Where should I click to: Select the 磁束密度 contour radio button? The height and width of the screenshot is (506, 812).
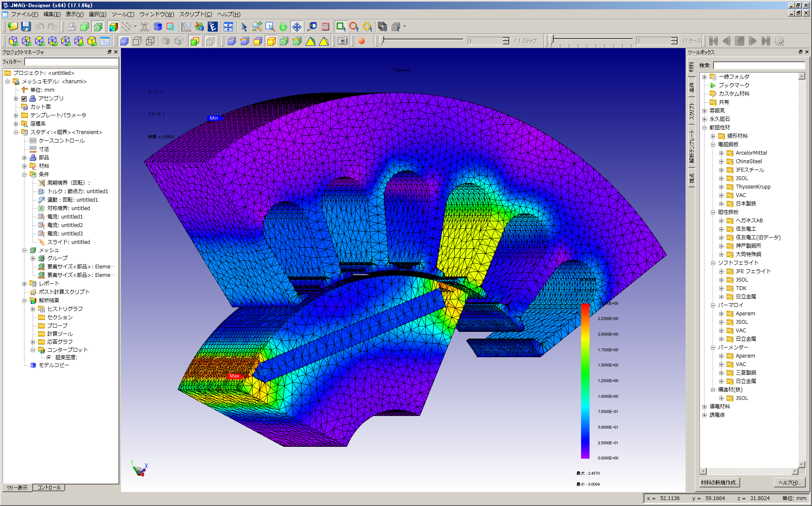tap(49, 358)
